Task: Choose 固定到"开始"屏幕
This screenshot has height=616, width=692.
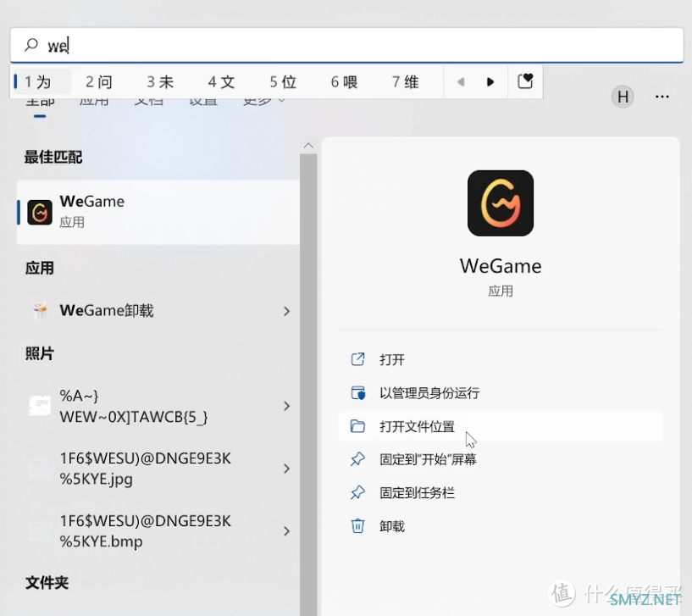Action: (x=501, y=459)
